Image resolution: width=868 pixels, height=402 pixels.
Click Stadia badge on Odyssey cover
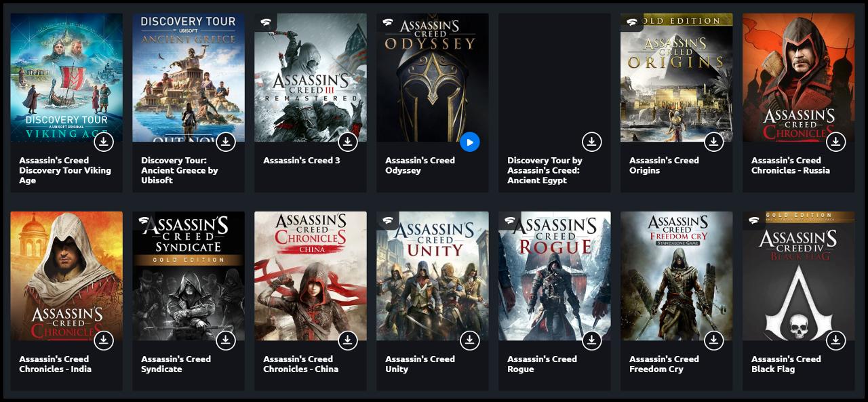point(387,22)
